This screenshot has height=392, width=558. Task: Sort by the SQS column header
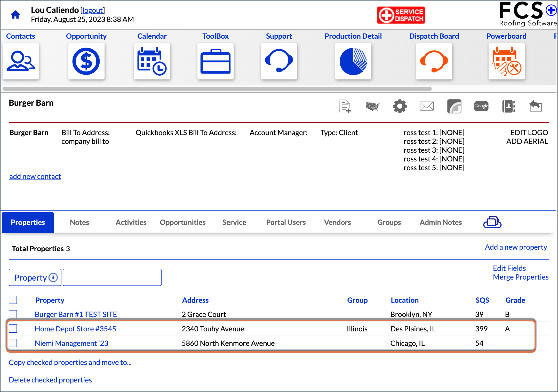pos(482,300)
